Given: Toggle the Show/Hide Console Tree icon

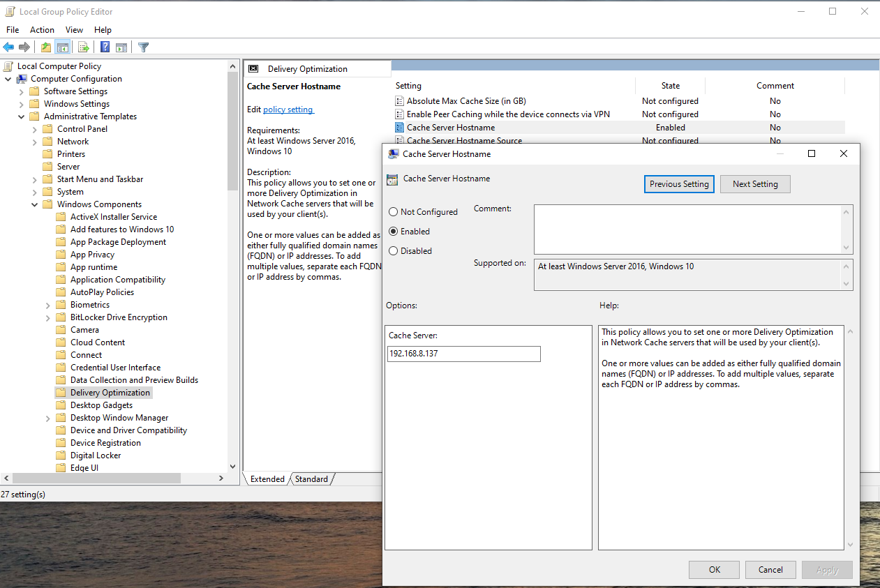Looking at the screenshot, I should [63, 47].
